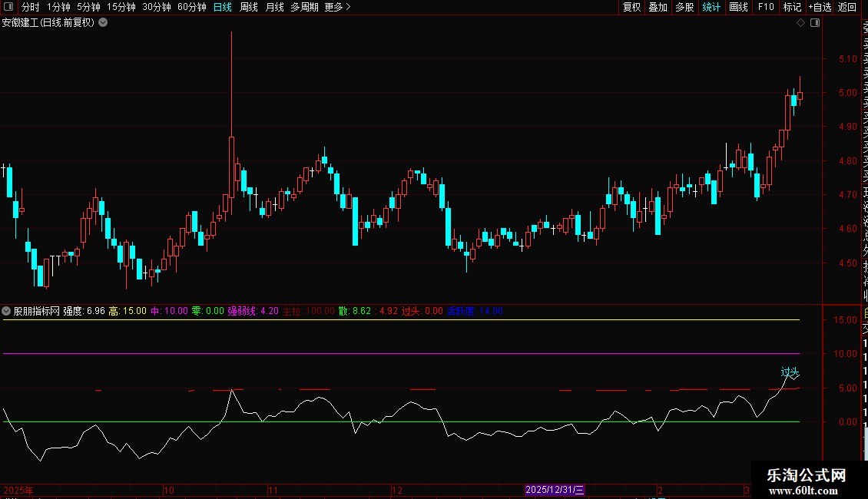The height and width of the screenshot is (499, 868).
Task: Expand the 更多 periods chevron
Action: (348, 7)
